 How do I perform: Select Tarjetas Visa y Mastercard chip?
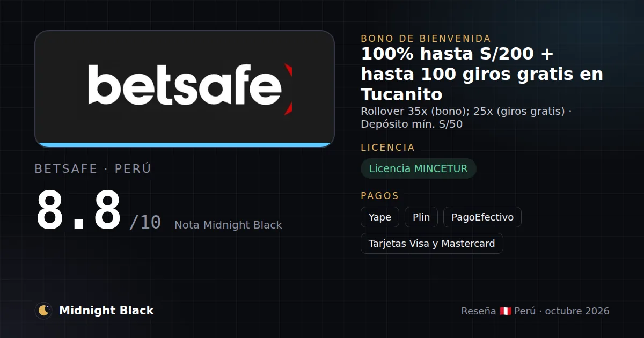(x=432, y=244)
